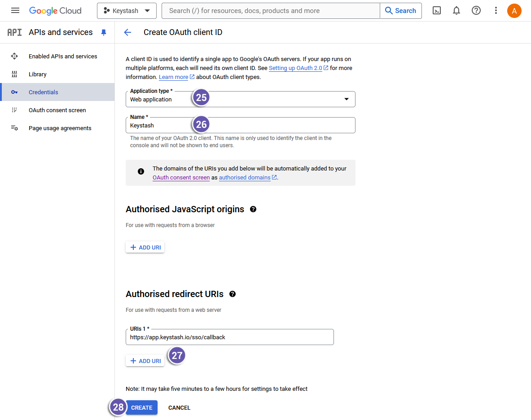Open the help question mark menu
Viewport: 531px width, 420px height.
476,11
